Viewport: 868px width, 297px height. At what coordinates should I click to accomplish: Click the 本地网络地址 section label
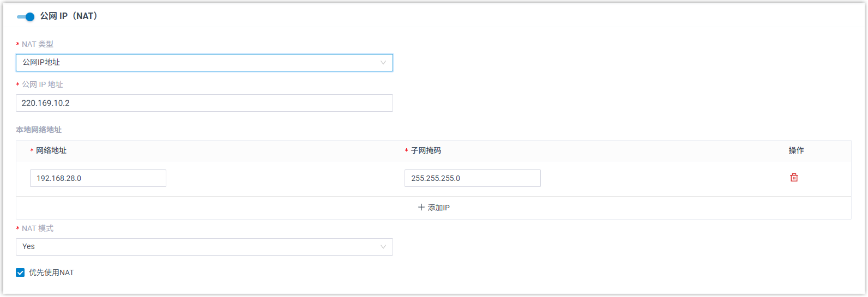pyautogui.click(x=39, y=130)
